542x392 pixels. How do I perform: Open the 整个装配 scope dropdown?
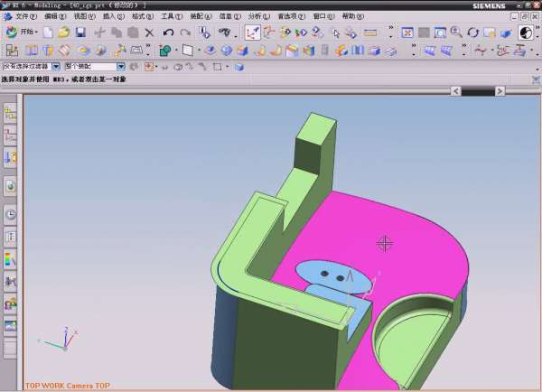pos(121,66)
